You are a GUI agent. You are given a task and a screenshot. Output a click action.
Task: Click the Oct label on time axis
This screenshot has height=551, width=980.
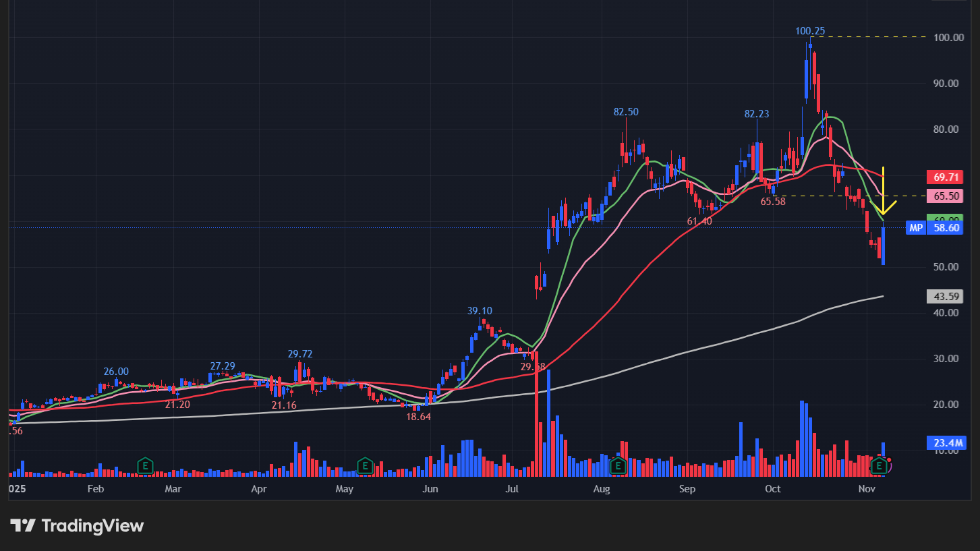pos(773,488)
